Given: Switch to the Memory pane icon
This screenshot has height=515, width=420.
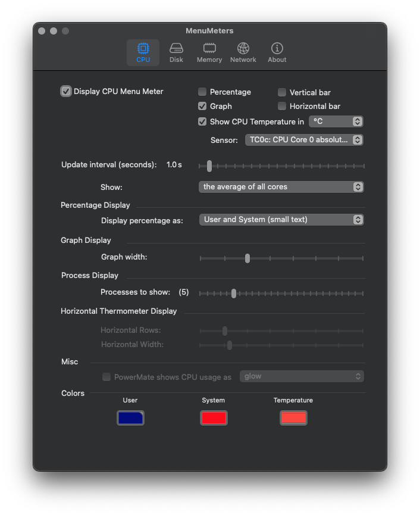Looking at the screenshot, I should click(x=209, y=49).
